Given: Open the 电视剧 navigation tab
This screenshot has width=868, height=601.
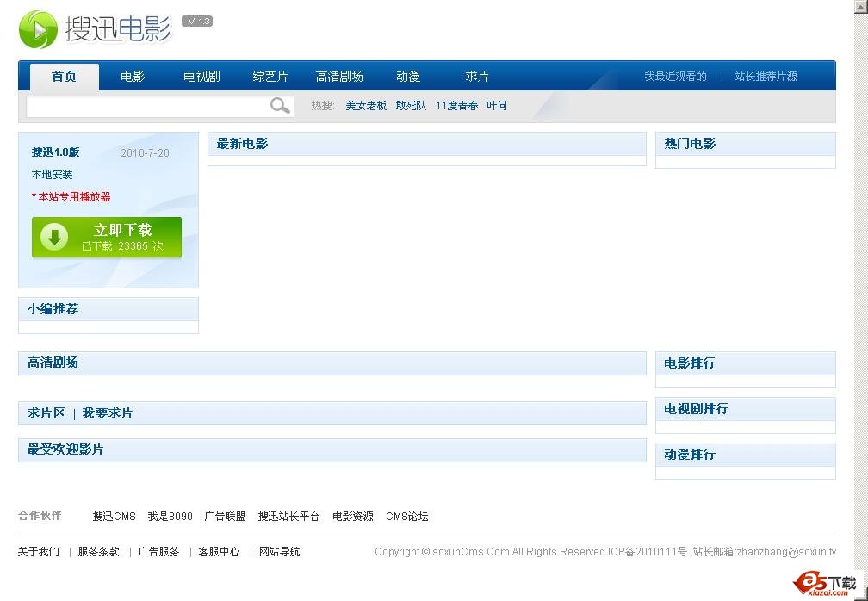Looking at the screenshot, I should (x=201, y=77).
